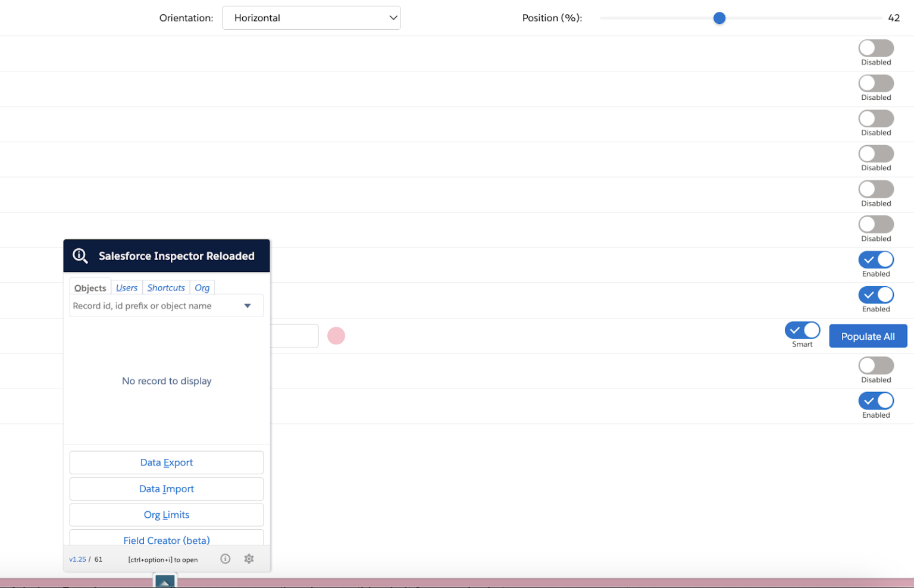Click the Position (%) slider handle
914x588 pixels.
(719, 18)
